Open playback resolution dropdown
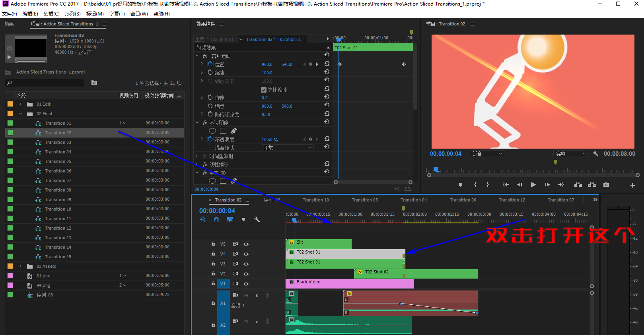Viewport: 644px width, 335px height. point(570,154)
